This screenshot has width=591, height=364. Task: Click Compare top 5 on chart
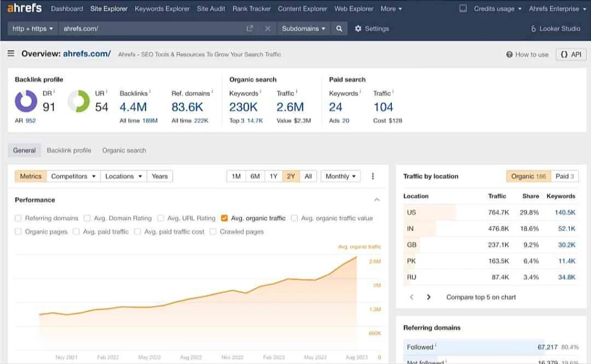481,297
